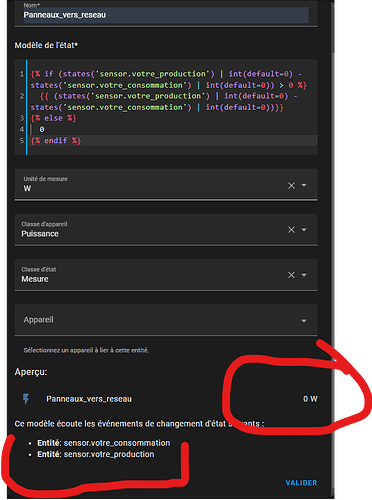Expand the Classe d'appareil dropdown
Screen dimensions: 372x500
[304, 230]
